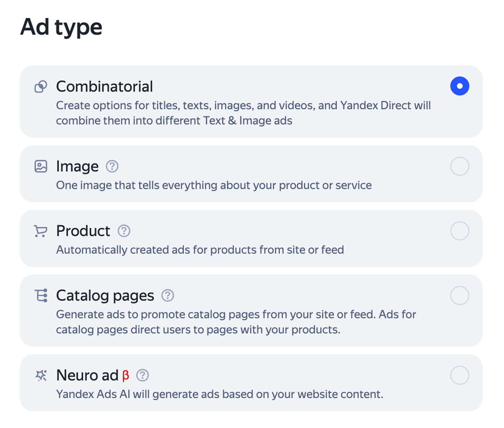Click the Product title label
Image resolution: width=504 pixels, height=428 pixels.
point(83,231)
